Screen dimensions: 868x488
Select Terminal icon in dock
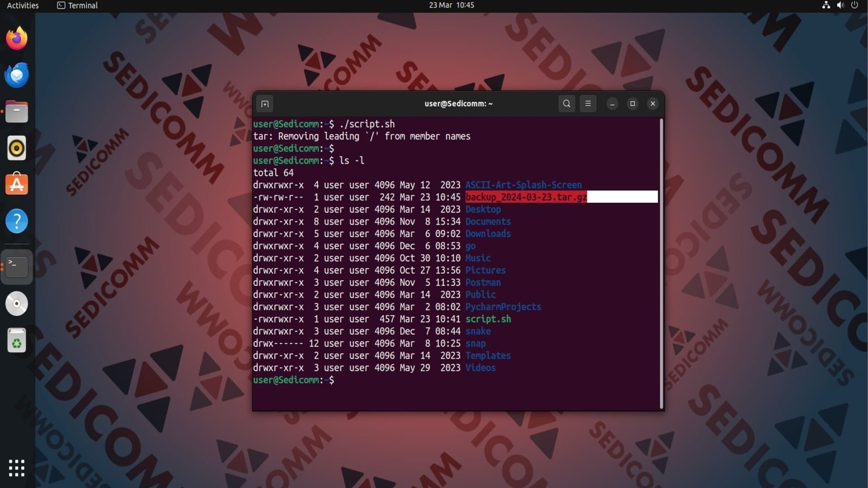pyautogui.click(x=17, y=267)
